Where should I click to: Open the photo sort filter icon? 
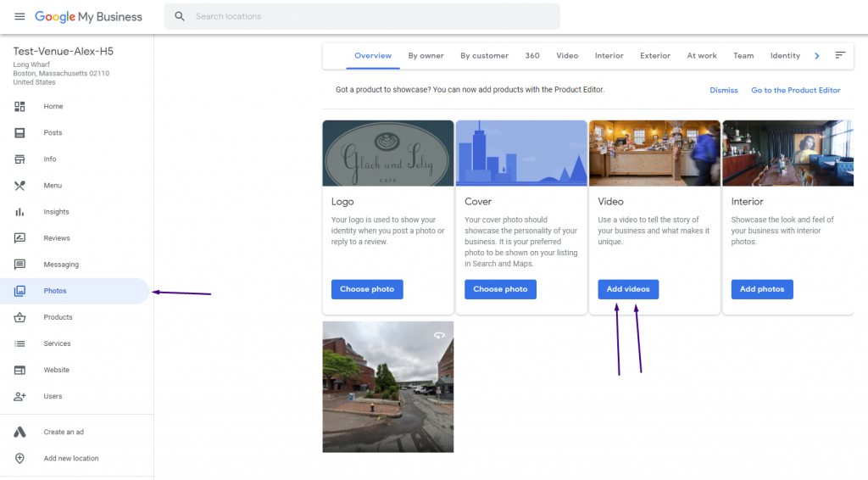coord(840,55)
